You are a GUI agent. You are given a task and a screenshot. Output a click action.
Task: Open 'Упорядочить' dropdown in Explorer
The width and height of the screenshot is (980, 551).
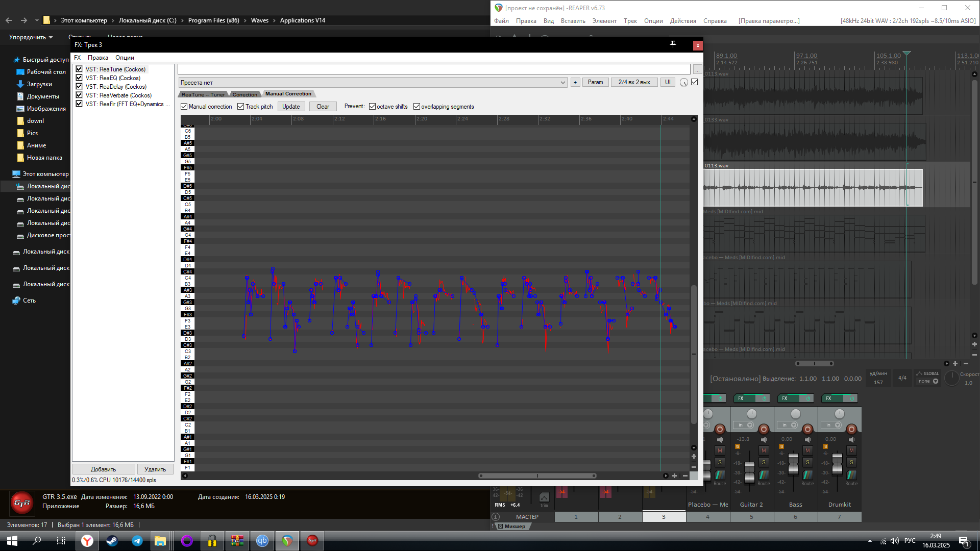[31, 37]
